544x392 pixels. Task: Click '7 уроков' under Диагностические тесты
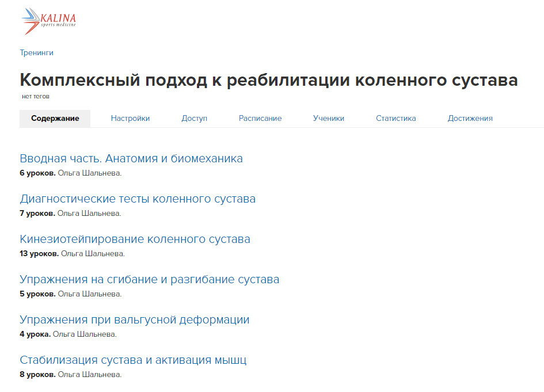[x=37, y=214]
